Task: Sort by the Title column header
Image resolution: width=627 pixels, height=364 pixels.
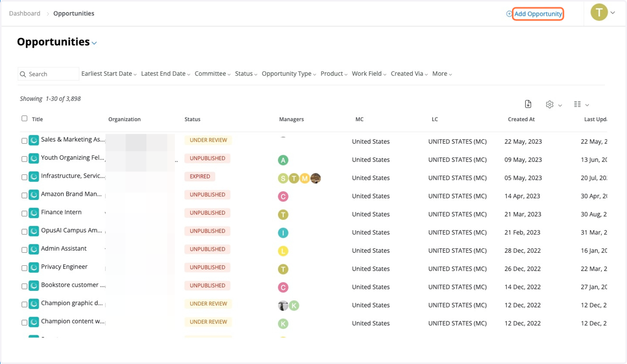Action: (37, 119)
